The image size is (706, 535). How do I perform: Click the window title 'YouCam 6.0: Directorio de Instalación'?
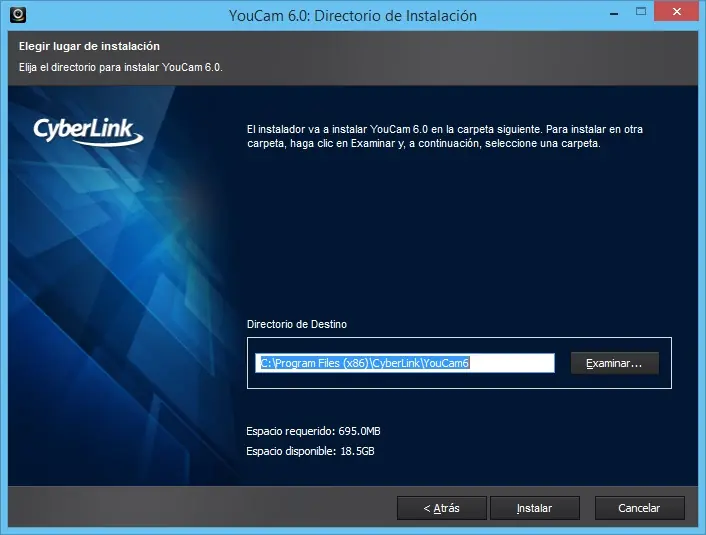point(353,16)
